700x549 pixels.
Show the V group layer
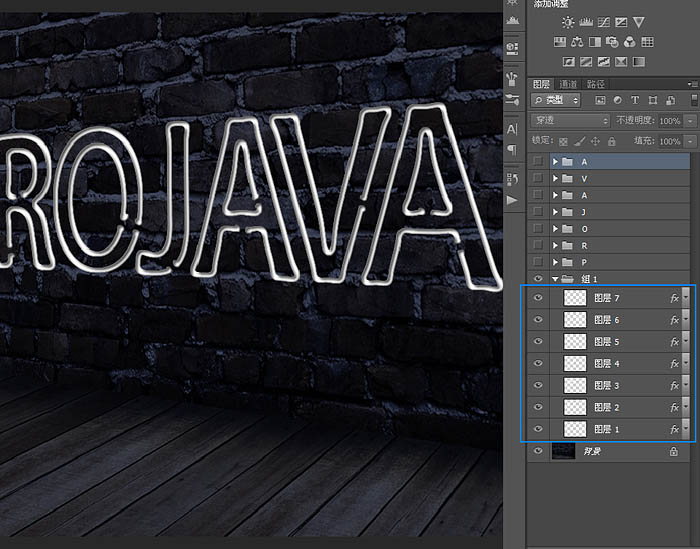click(x=538, y=178)
